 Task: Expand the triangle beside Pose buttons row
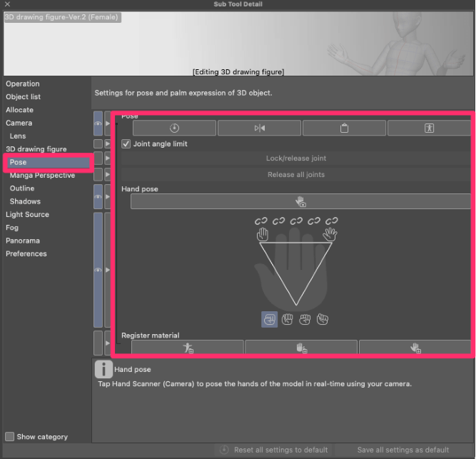point(108,123)
